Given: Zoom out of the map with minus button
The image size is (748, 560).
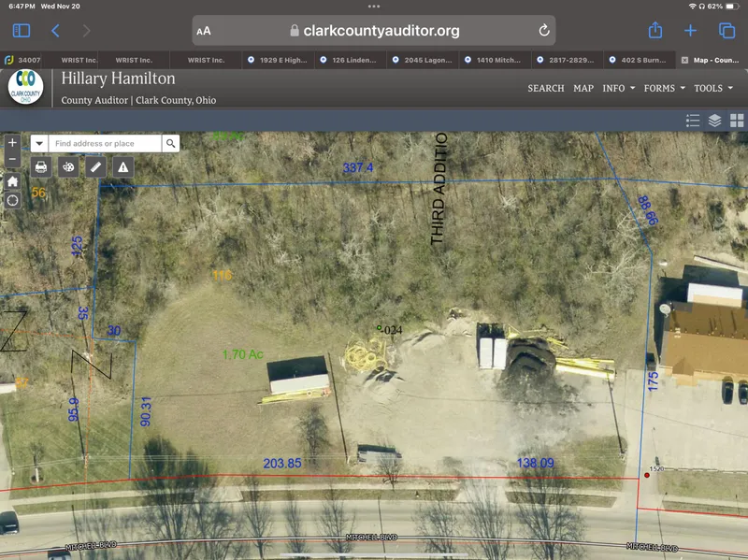Looking at the screenshot, I should (x=12, y=160).
